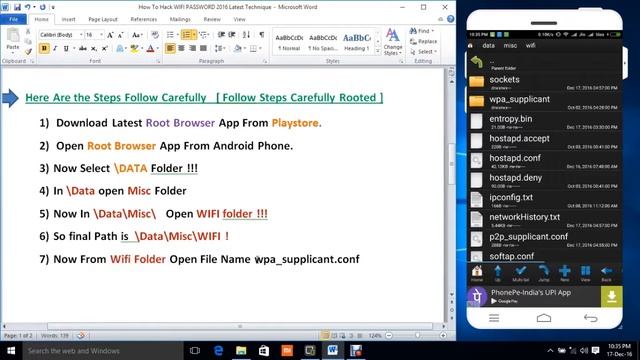Click the Text Highlight Color button
The height and width of the screenshot is (360, 640).
134,49
